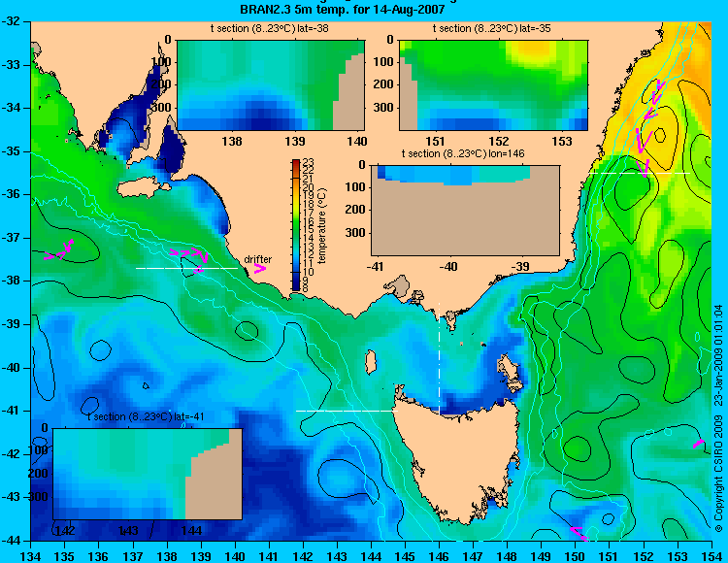Click longitude tick 138 in the lat=-38 inset
This screenshot has width=728, height=563.
click(232, 141)
